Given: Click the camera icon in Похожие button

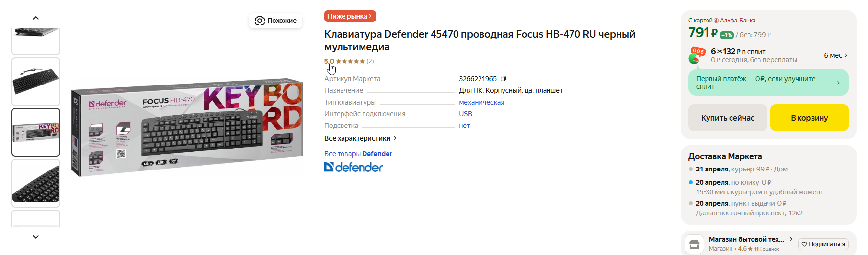Looking at the screenshot, I should [260, 21].
